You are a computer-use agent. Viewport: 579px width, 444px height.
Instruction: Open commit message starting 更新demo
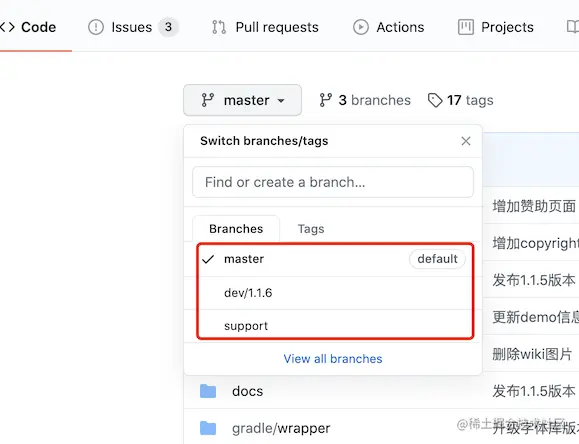coord(535,317)
